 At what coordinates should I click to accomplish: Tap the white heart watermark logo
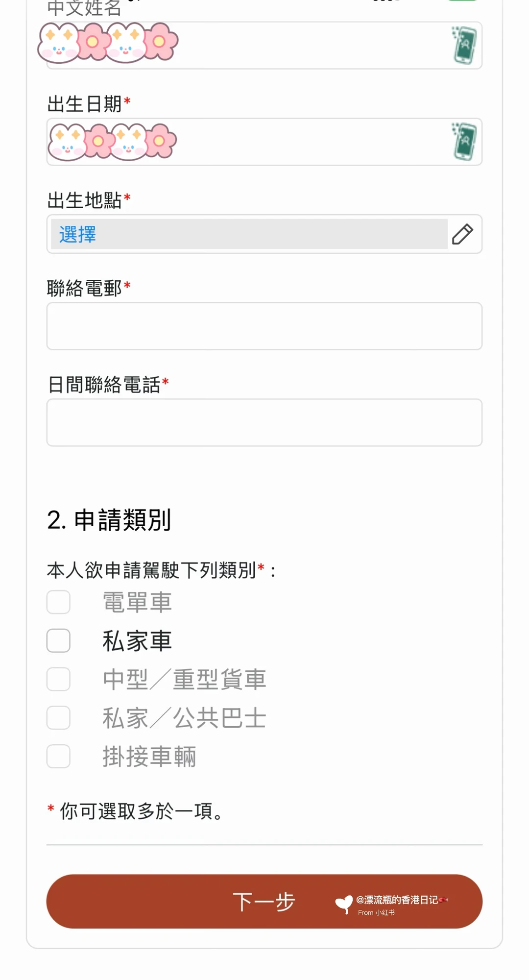pyautogui.click(x=344, y=904)
